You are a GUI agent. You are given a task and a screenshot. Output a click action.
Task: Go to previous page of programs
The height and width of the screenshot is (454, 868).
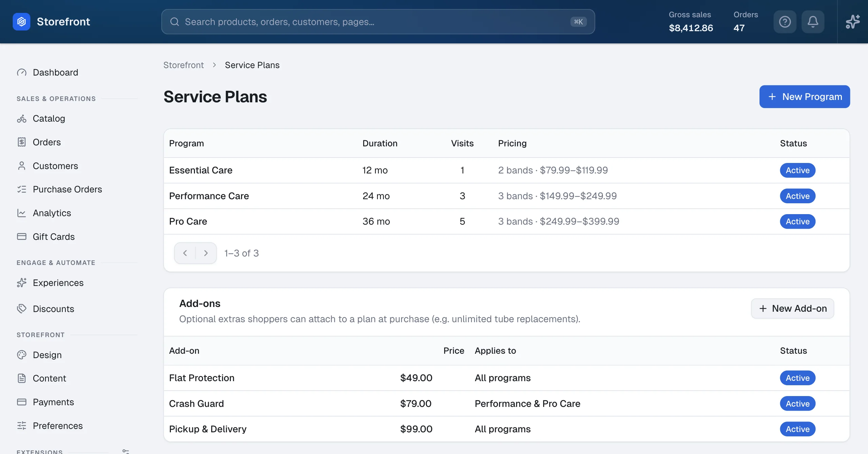pyautogui.click(x=185, y=253)
